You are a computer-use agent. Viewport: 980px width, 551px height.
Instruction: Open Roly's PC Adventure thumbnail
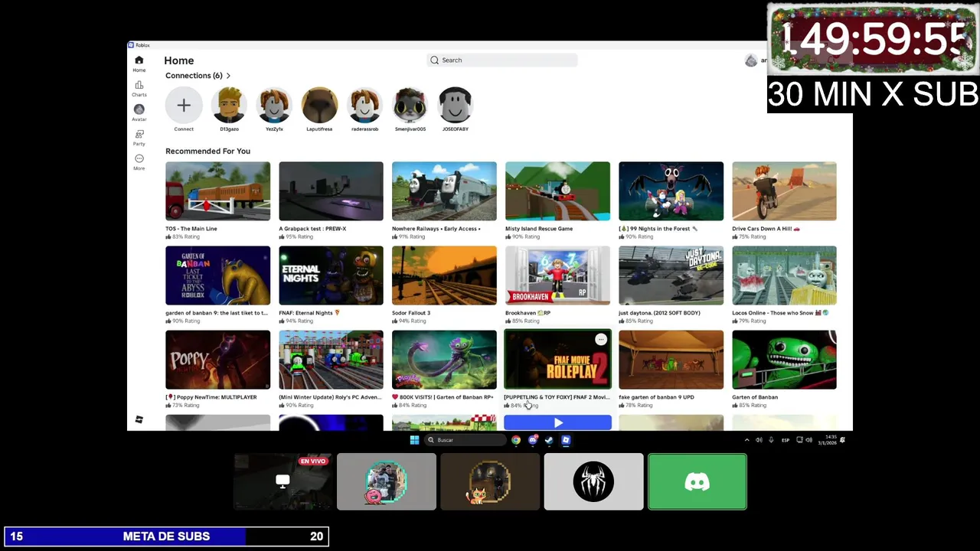tap(331, 360)
